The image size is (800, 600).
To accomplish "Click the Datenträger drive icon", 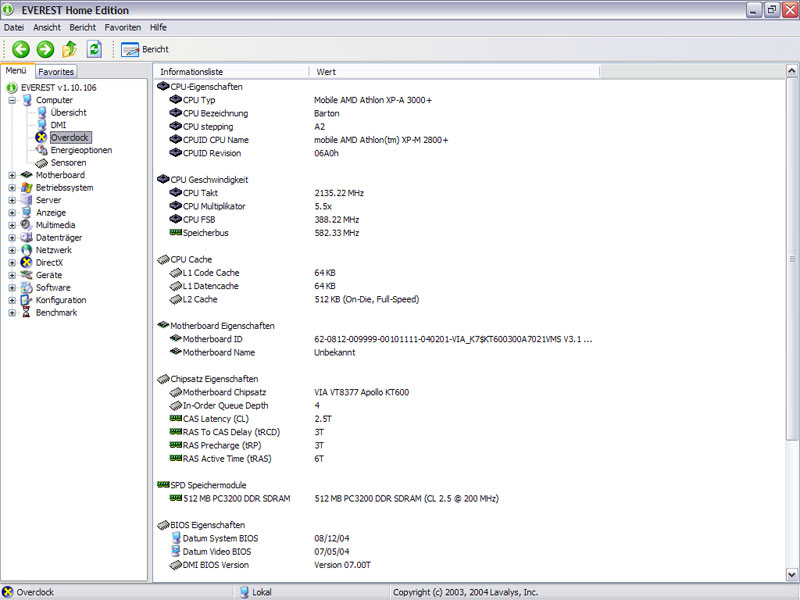I will click(x=27, y=238).
